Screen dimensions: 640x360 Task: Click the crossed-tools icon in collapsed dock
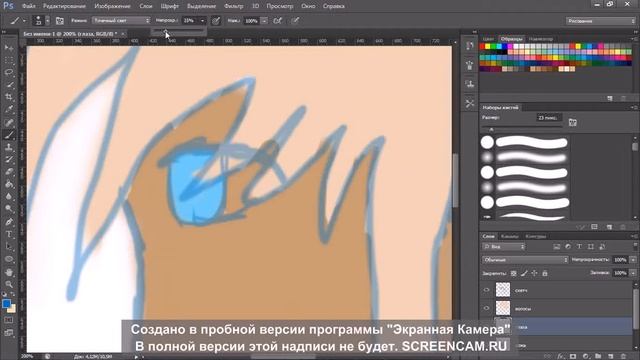[x=470, y=103]
